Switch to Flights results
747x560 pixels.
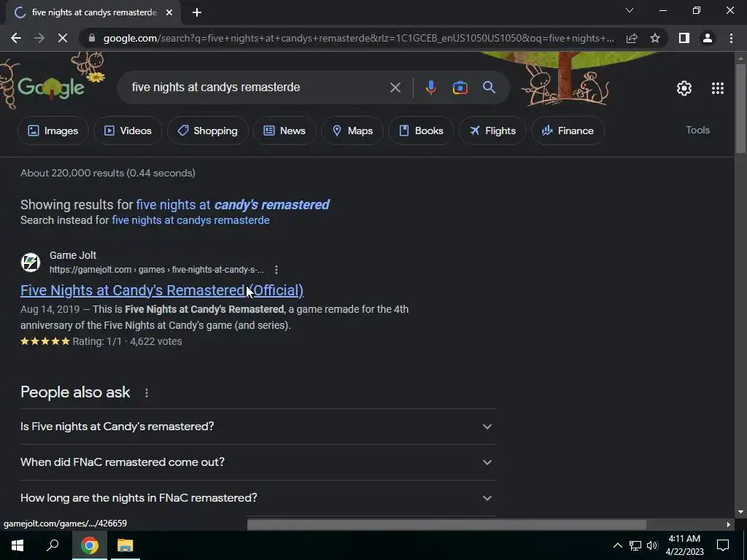pos(492,131)
